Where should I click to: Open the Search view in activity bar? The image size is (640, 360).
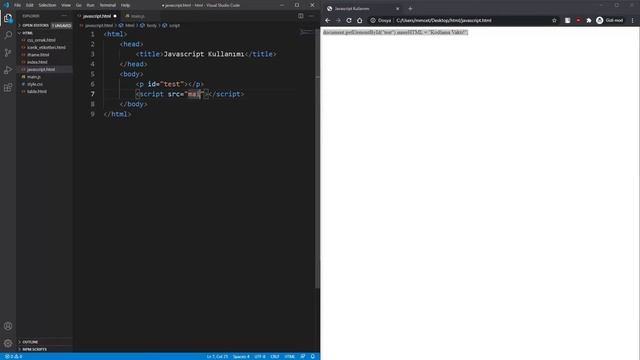pos(8,35)
